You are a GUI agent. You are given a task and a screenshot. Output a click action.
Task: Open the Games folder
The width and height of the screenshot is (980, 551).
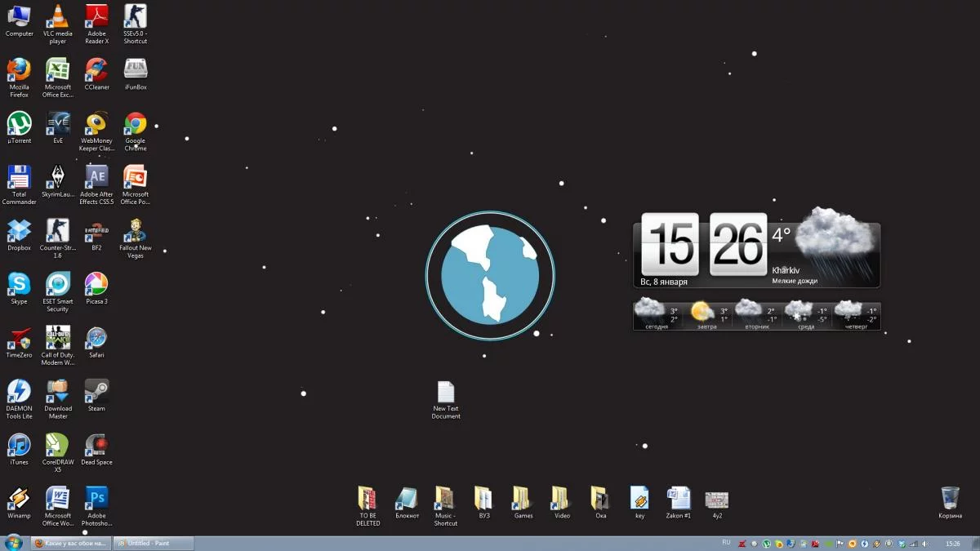pyautogui.click(x=523, y=504)
